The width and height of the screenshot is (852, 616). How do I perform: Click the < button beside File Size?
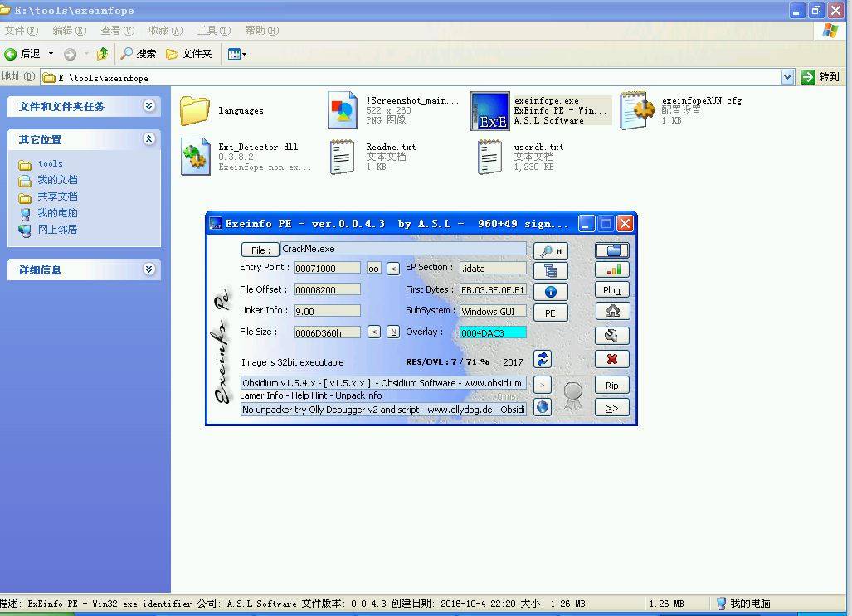(x=374, y=332)
